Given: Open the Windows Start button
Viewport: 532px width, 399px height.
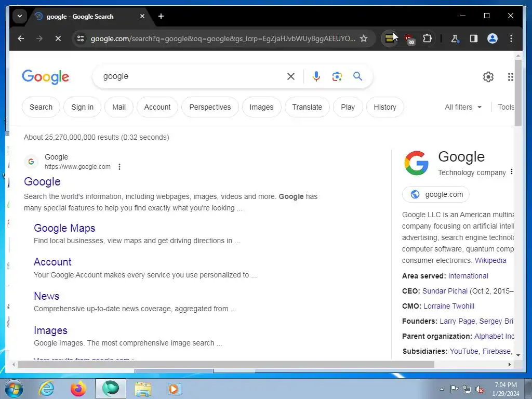Looking at the screenshot, I should pos(14,389).
